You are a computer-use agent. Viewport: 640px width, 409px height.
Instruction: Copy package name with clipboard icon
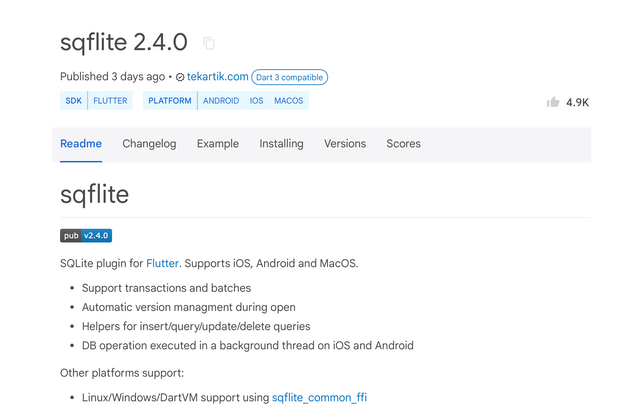209,43
